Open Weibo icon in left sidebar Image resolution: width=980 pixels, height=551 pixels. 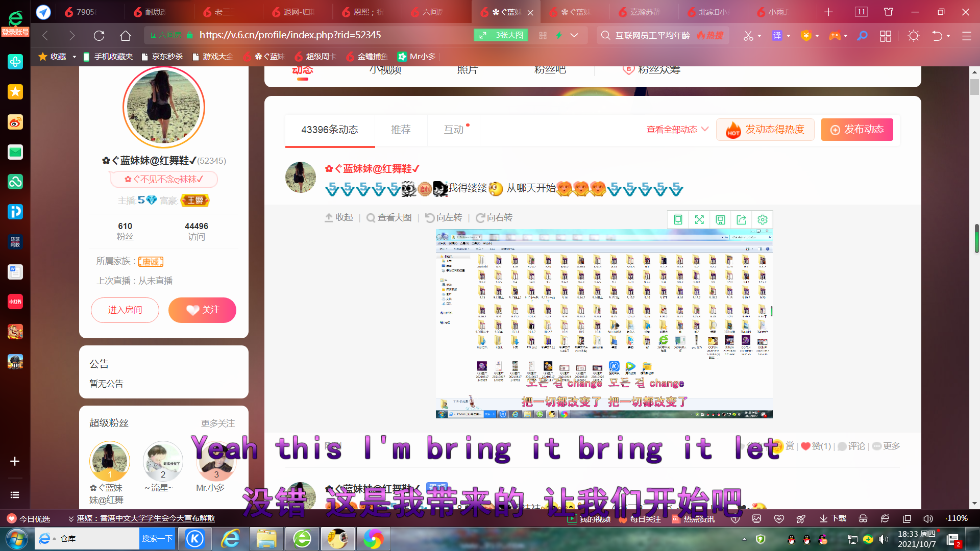coord(15,122)
